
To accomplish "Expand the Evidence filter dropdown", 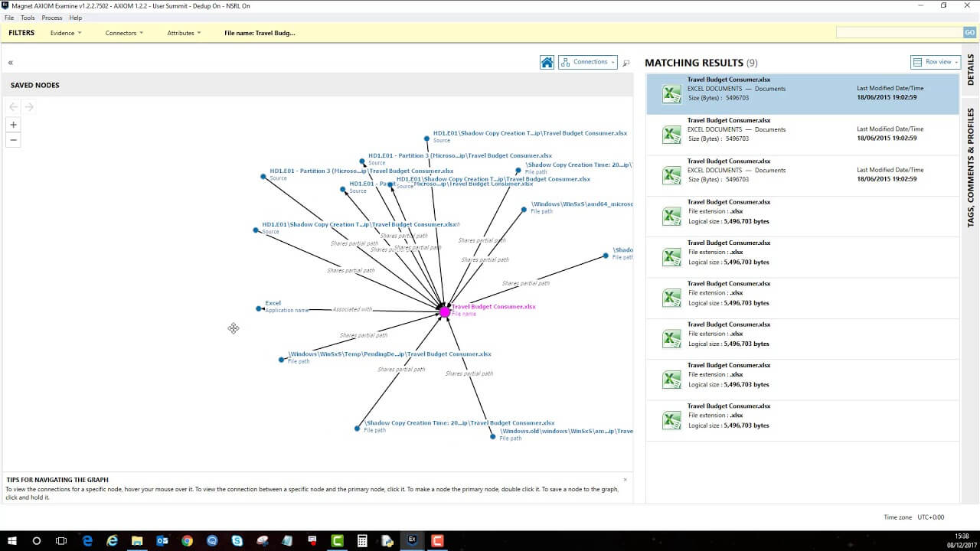I will pos(66,33).
